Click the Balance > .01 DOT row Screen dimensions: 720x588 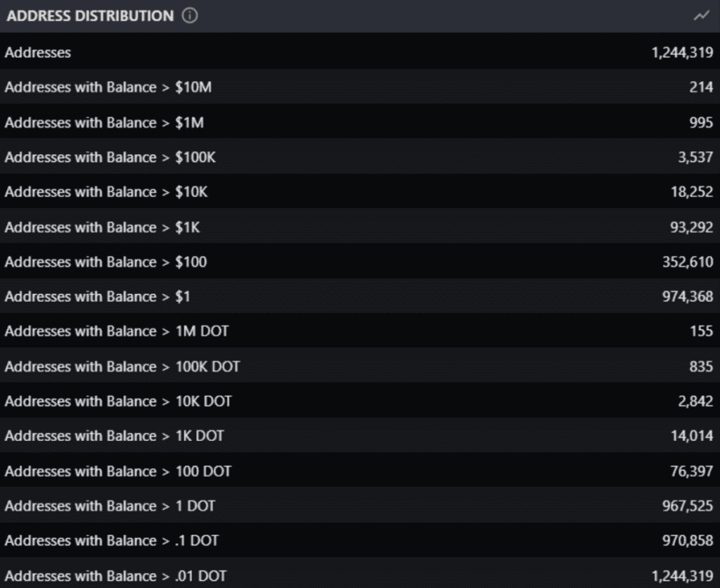pyautogui.click(x=360, y=574)
